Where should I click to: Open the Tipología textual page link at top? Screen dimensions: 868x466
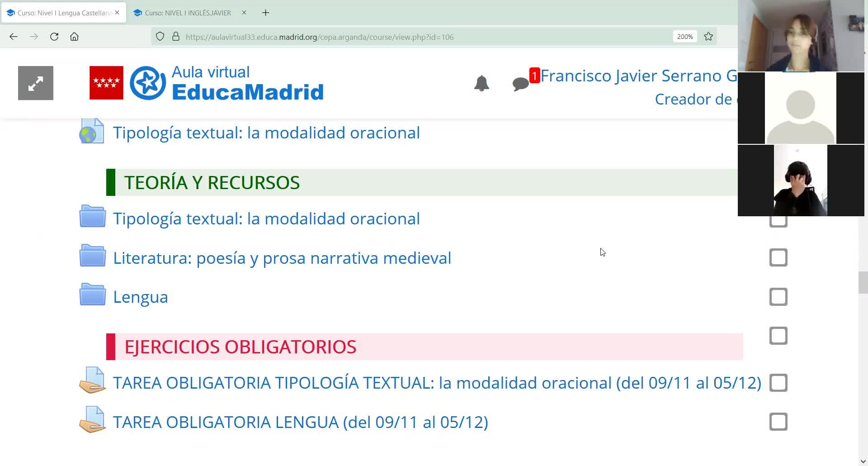266,133
